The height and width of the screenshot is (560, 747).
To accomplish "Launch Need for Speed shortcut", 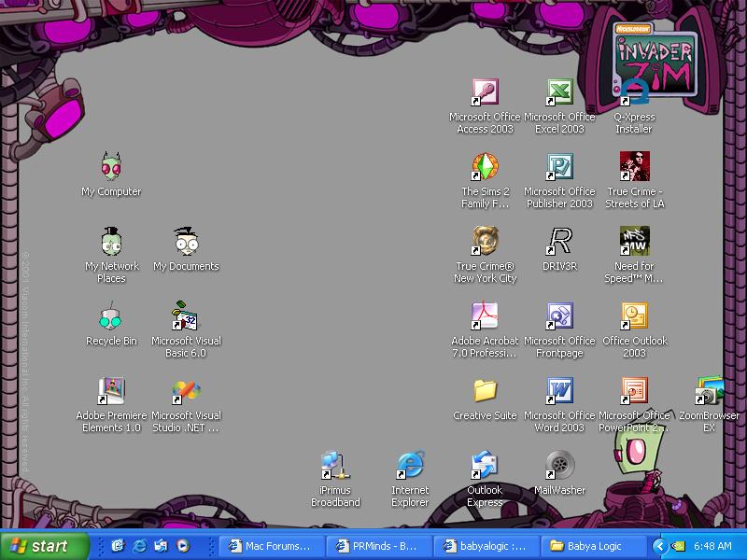I will tap(634, 242).
